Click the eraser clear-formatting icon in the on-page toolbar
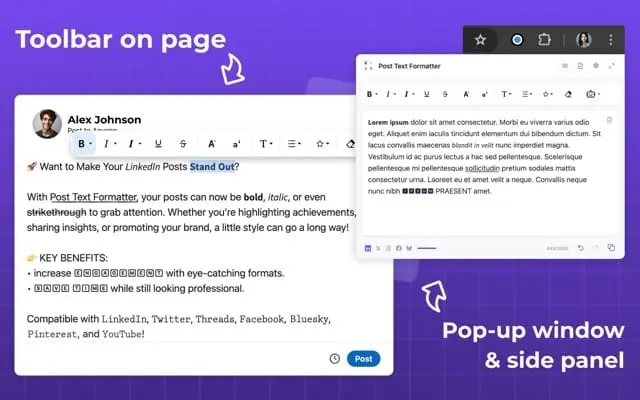This screenshot has width=640, height=400. [x=350, y=144]
